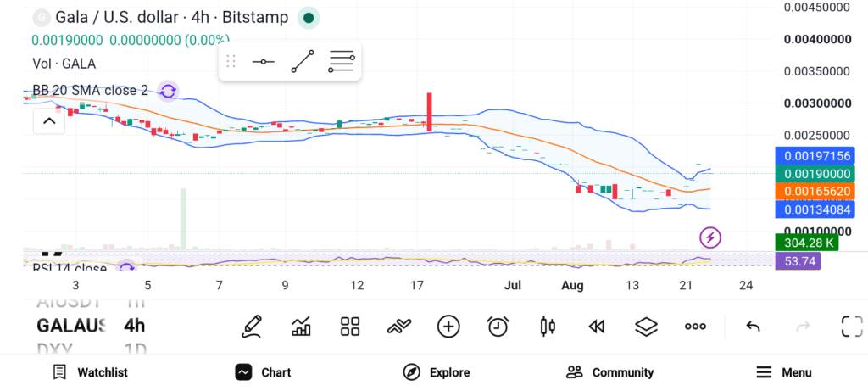Grab the floating toolbar dotted handle

point(231,61)
